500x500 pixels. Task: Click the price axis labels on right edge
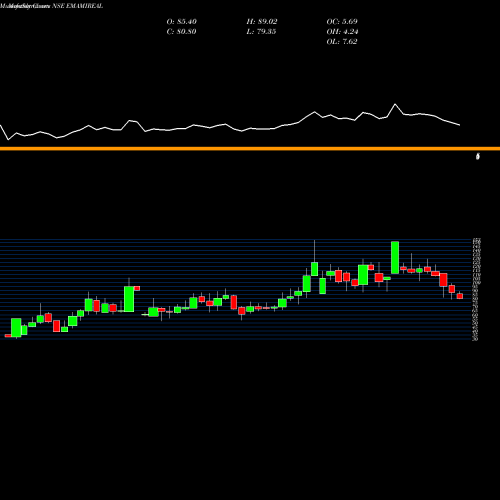476,289
